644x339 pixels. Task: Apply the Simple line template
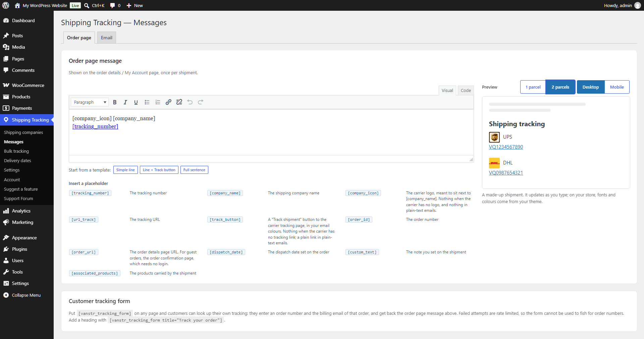coord(125,170)
